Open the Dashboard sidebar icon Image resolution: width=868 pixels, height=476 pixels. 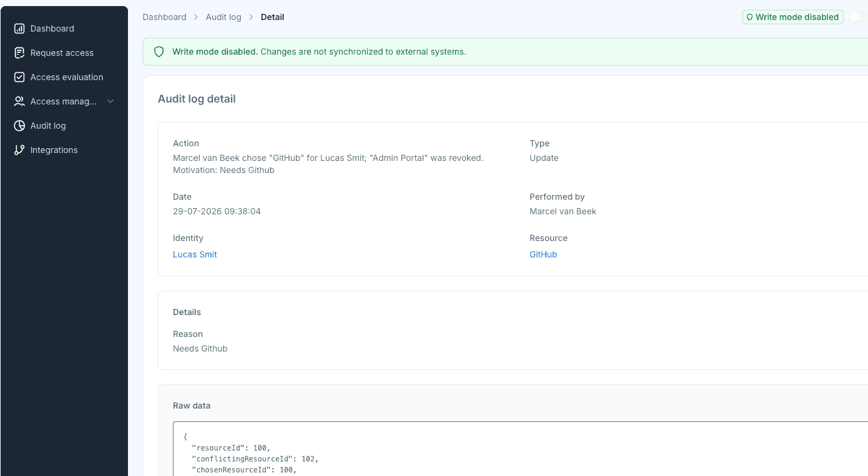click(x=19, y=29)
